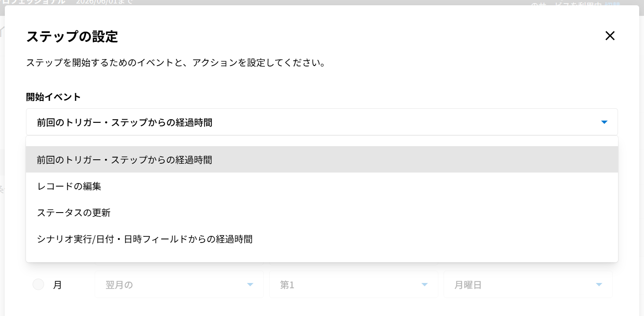The height and width of the screenshot is (316, 644).
Task: Select the レコードの編集 option
Action: click(x=69, y=186)
